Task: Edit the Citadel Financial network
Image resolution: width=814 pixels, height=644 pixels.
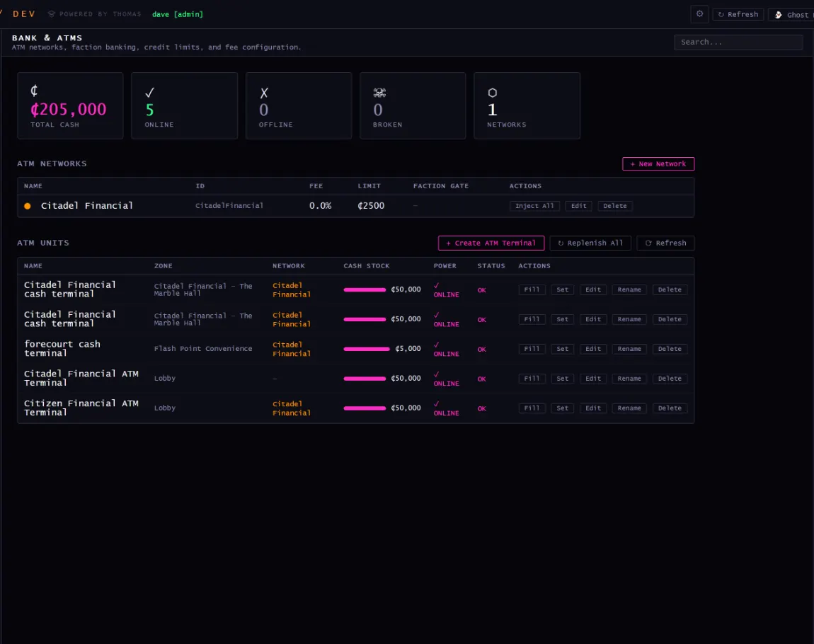Action: 578,206
